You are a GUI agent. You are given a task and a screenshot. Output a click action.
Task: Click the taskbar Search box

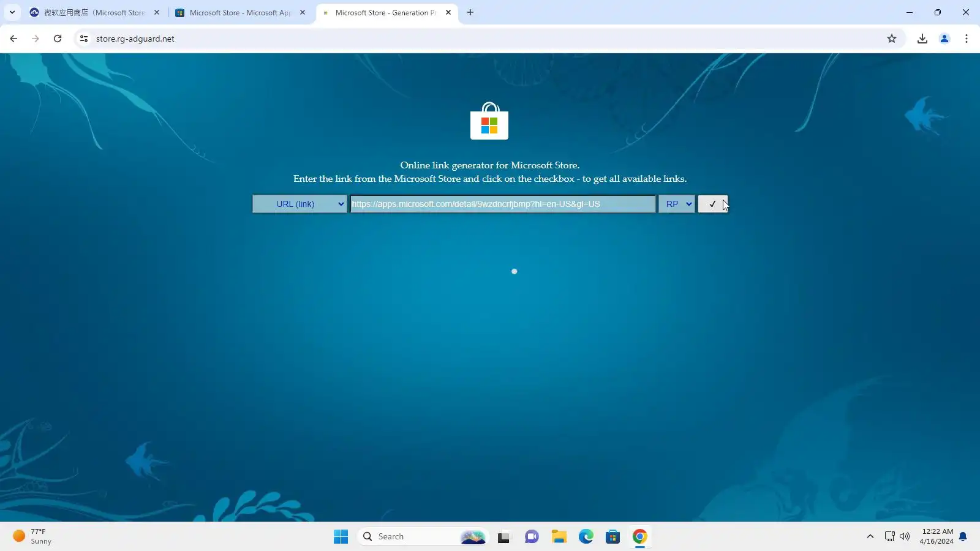coord(423,537)
